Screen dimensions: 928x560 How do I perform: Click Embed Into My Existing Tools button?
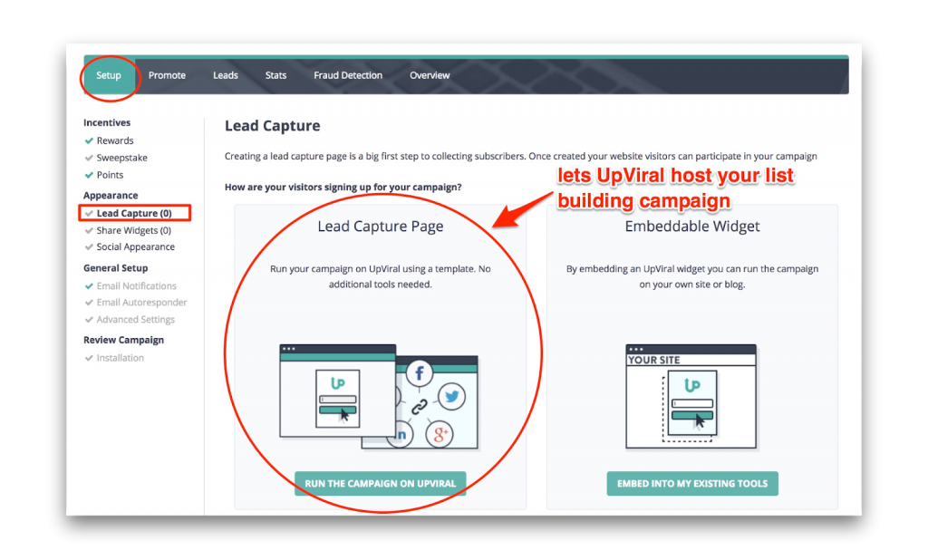pyautogui.click(x=692, y=484)
